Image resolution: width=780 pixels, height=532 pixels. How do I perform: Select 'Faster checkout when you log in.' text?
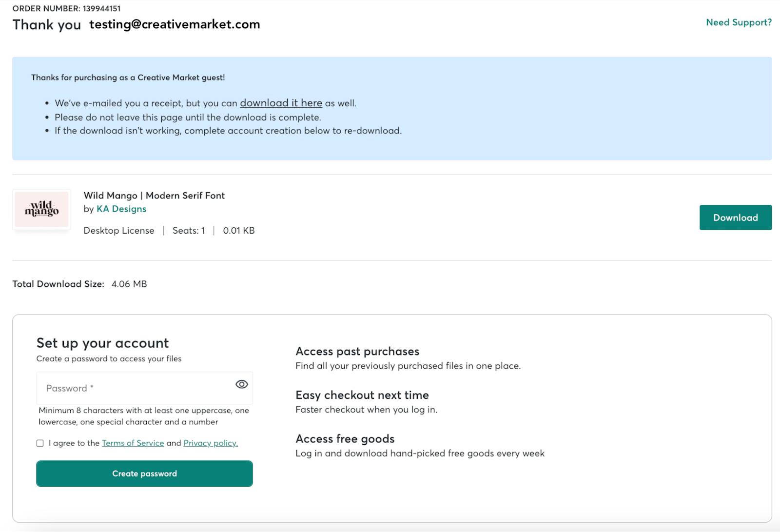click(x=366, y=410)
